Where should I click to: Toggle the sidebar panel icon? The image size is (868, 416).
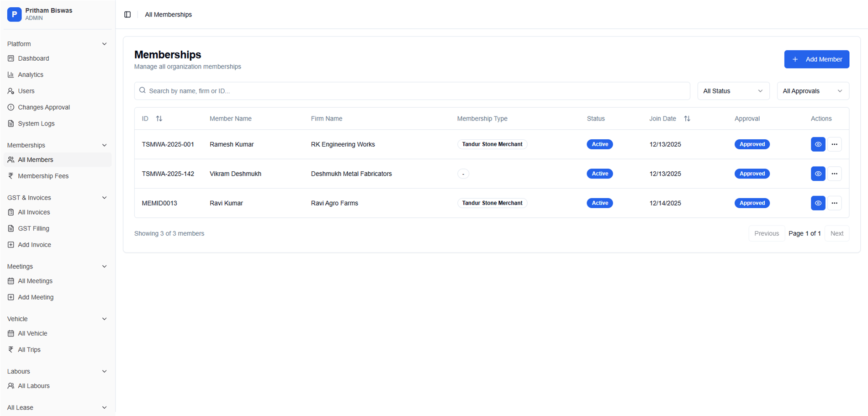[127, 15]
